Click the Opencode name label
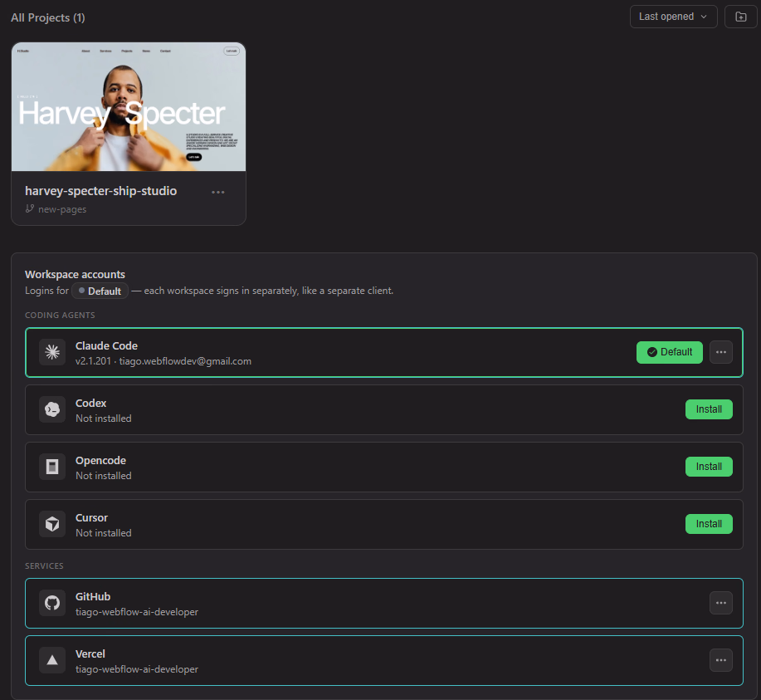Viewport: 761px width, 700px height. tap(100, 461)
